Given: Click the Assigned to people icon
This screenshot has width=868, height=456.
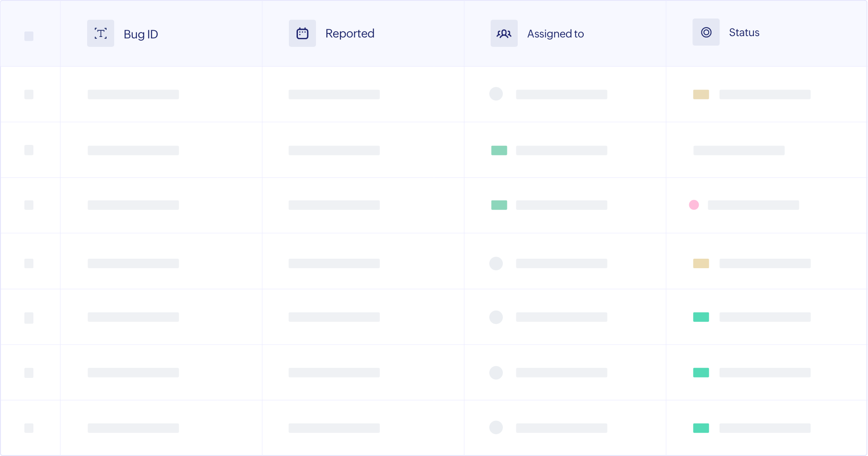Looking at the screenshot, I should tap(504, 33).
